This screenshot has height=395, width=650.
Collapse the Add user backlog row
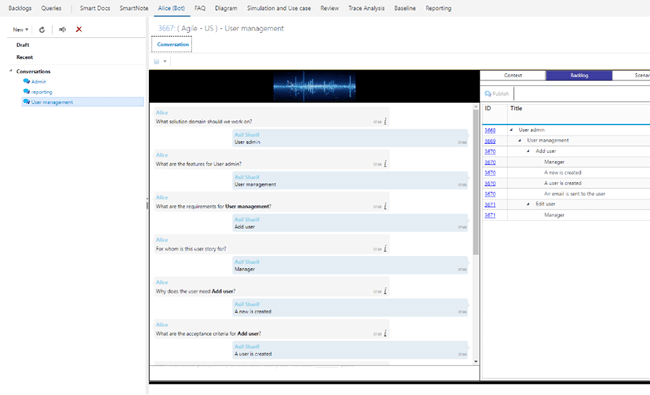(528, 151)
